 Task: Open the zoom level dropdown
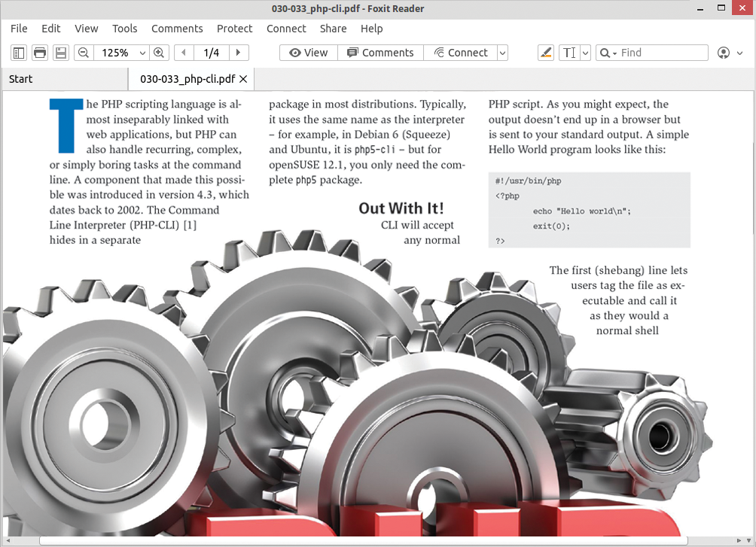(x=142, y=53)
